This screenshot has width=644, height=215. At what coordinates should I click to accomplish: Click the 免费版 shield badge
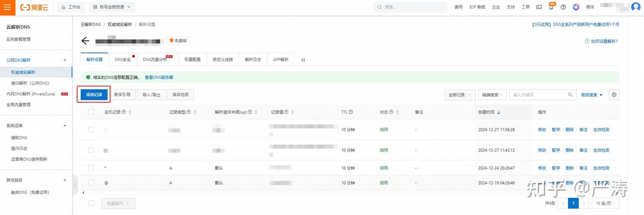178,41
